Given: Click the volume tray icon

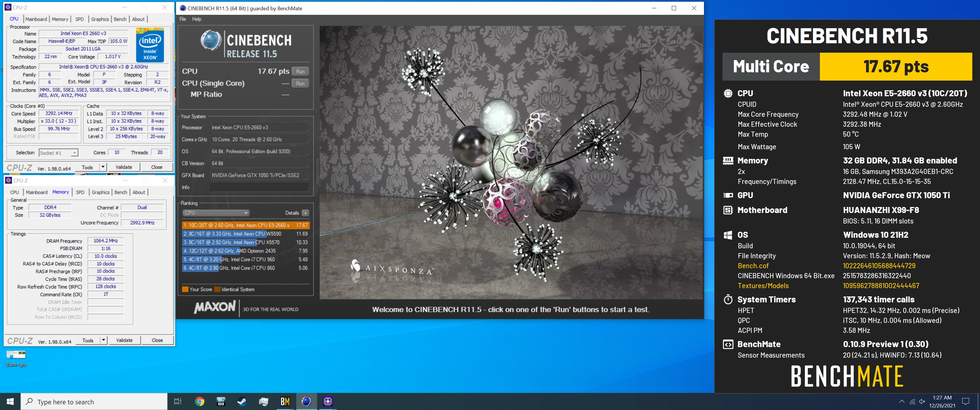Looking at the screenshot, I should pos(922,402).
